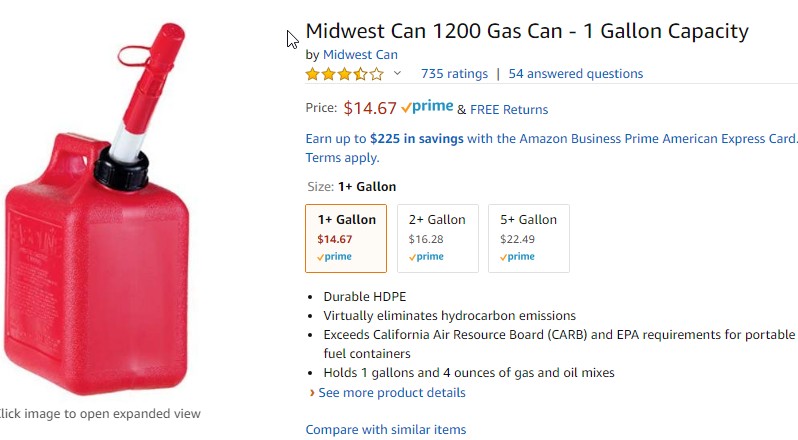
Task: Select the 5+ Gallon size option
Action: pyautogui.click(x=529, y=239)
